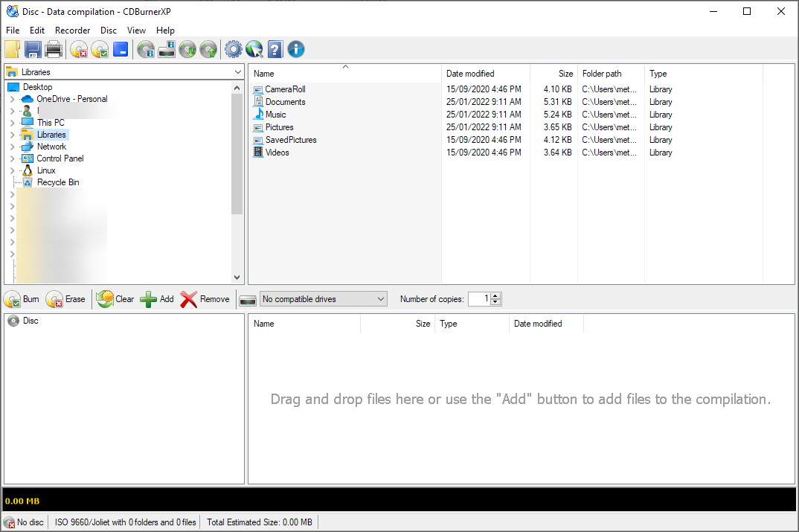Expand the Libraries tree node
This screenshot has width=799, height=532.
(12, 135)
